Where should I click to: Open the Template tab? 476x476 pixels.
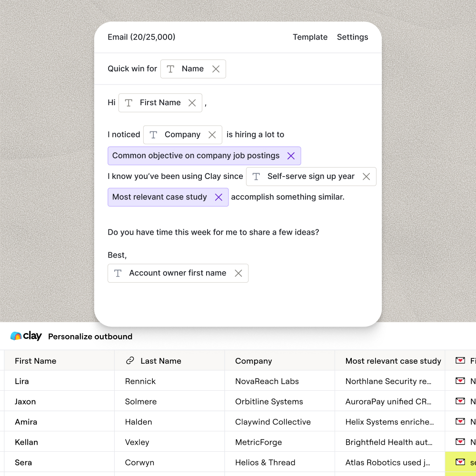(310, 37)
